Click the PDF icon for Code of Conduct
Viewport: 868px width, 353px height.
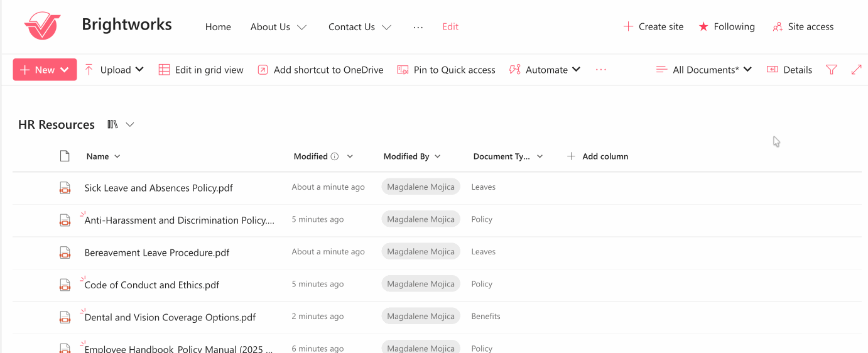65,285
